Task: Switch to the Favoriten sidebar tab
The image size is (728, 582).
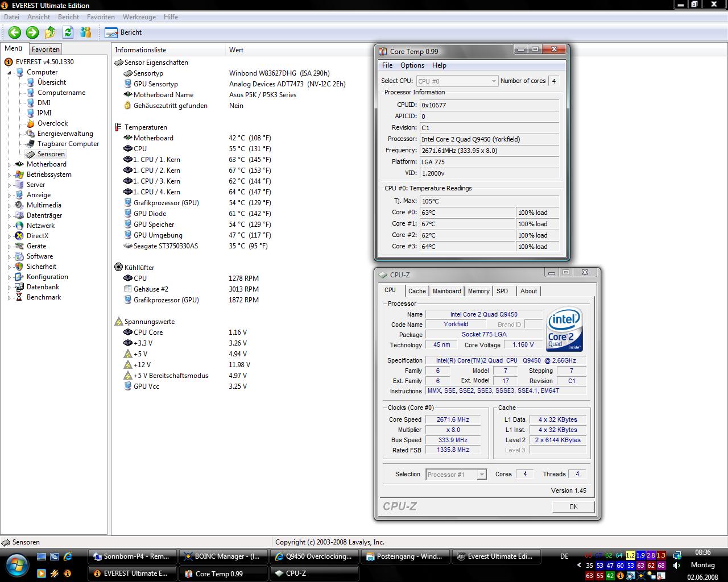Action: tap(45, 49)
